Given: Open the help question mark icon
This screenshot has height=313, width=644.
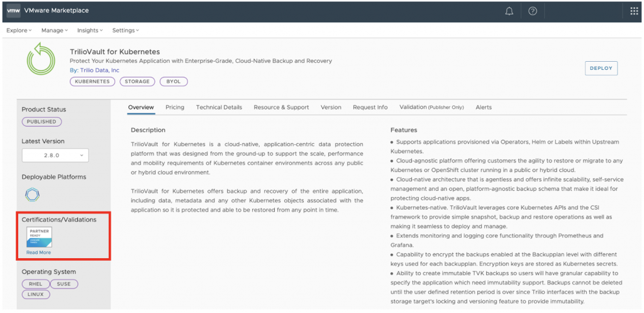Looking at the screenshot, I should tap(533, 11).
